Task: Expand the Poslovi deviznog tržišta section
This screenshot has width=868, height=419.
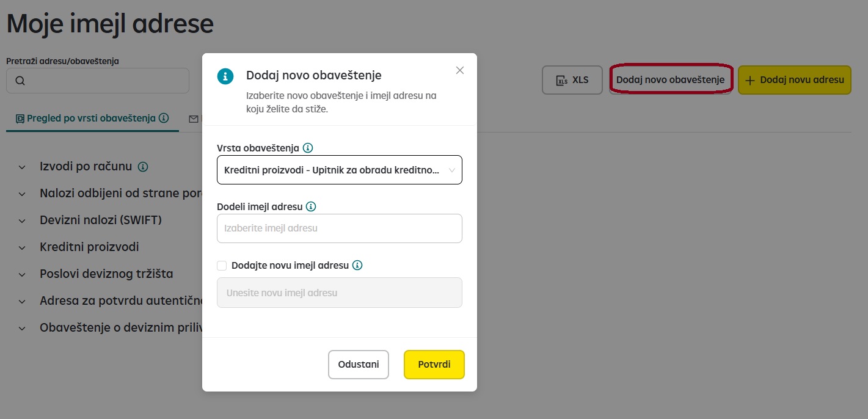Action: tap(23, 274)
